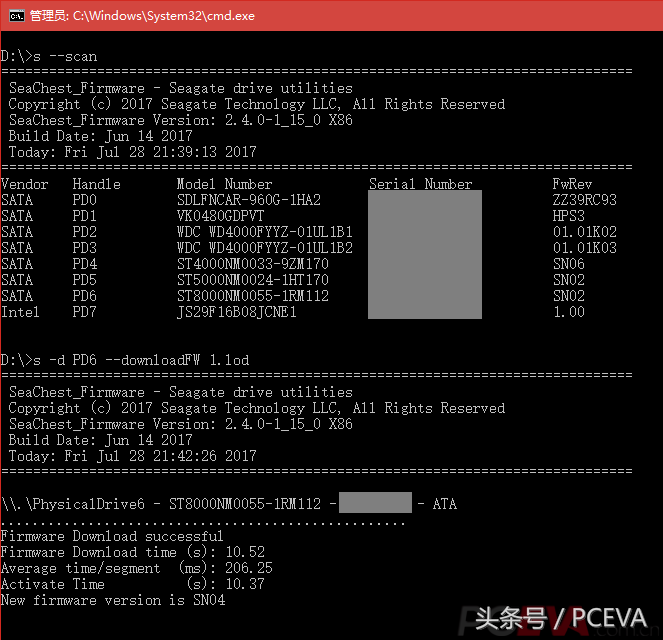Screen dimensions: 663x640
Task: Click ST8000NM0055-1RM112 in the scan table
Action: 253,296
